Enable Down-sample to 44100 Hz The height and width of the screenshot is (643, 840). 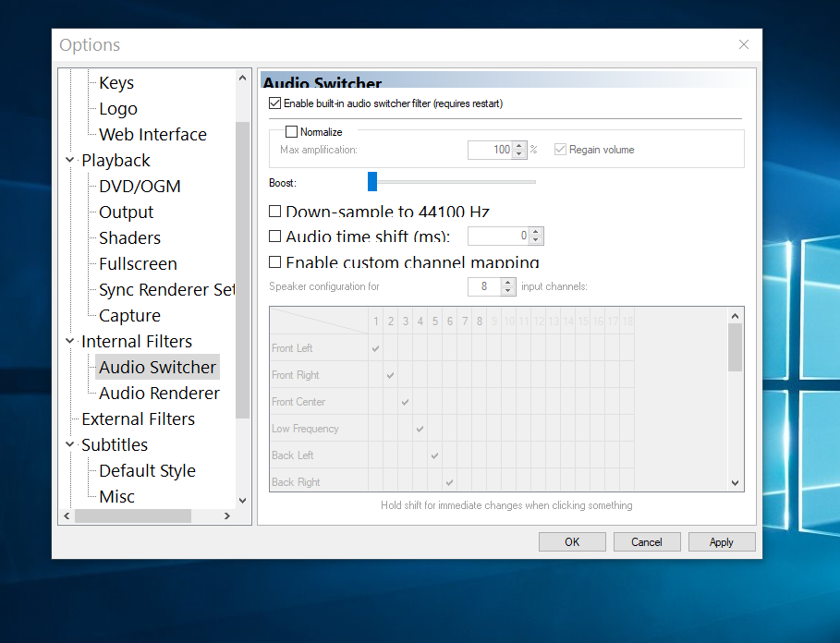pyautogui.click(x=274, y=212)
